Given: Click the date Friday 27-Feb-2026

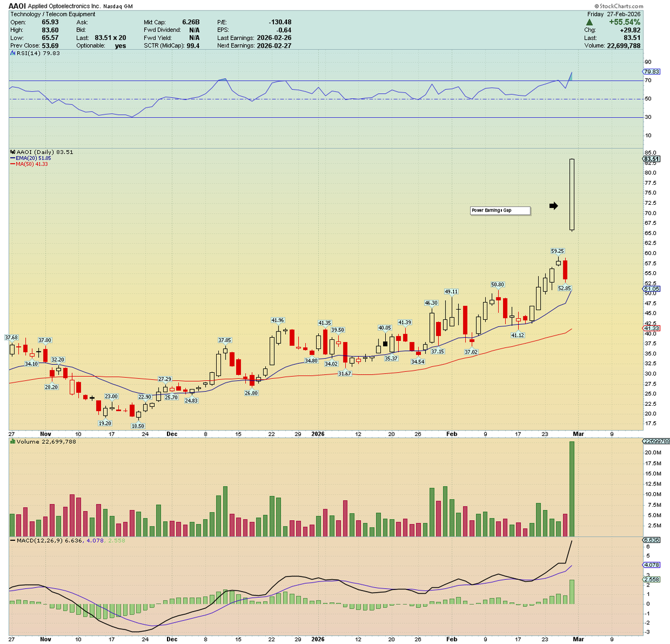Looking at the screenshot, I should (614, 14).
